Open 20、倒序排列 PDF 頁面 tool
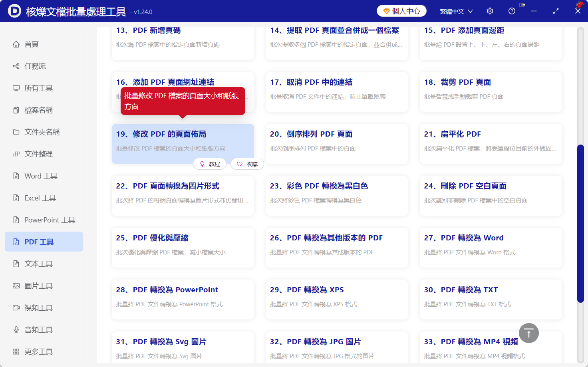The image size is (588, 367). pyautogui.click(x=337, y=144)
